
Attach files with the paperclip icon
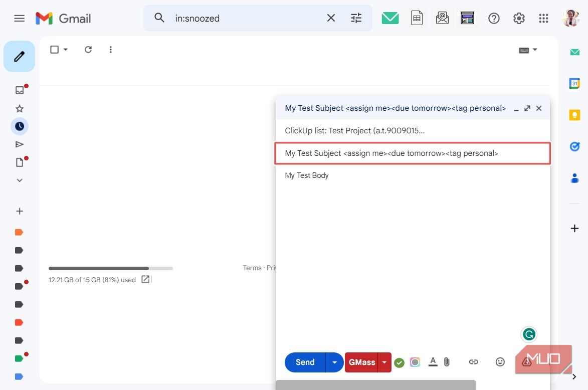pyautogui.click(x=447, y=362)
